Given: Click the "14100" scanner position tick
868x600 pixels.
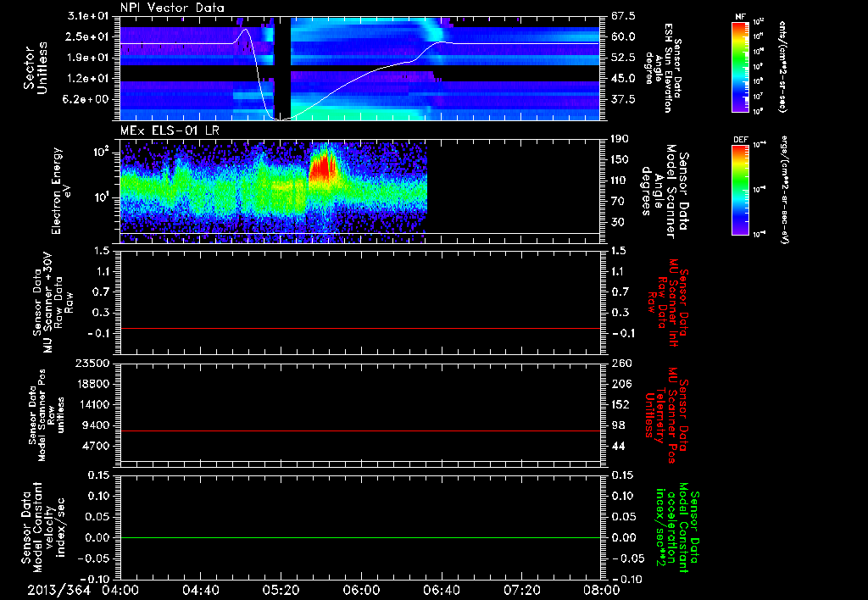Looking at the screenshot, I should pyautogui.click(x=93, y=404).
